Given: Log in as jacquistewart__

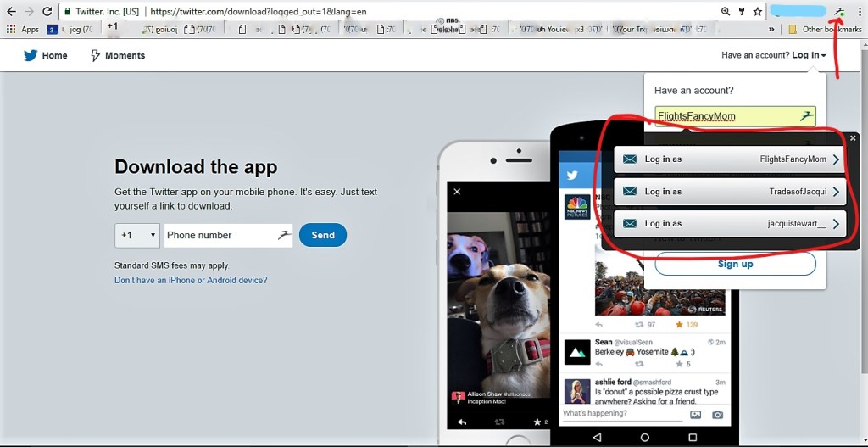Looking at the screenshot, I should click(730, 224).
